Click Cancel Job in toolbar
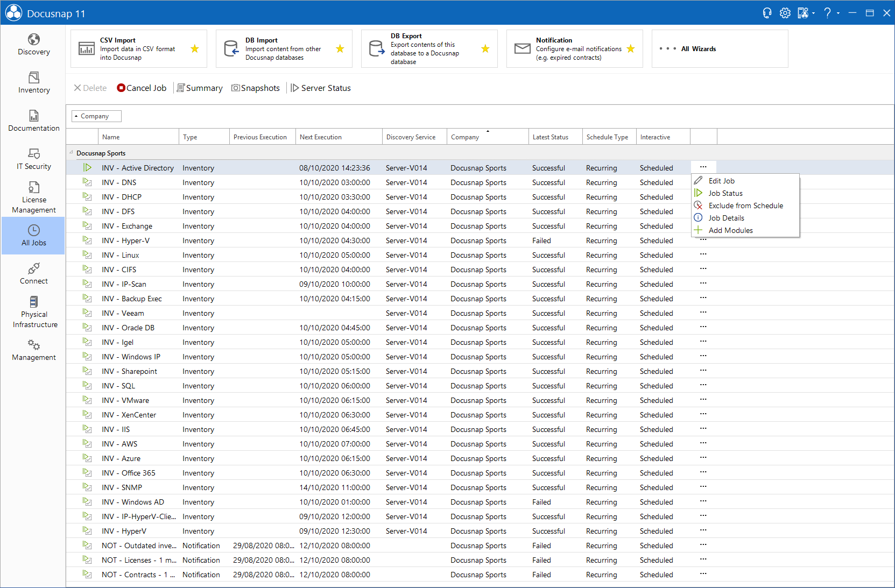This screenshot has height=588, width=895. point(142,88)
